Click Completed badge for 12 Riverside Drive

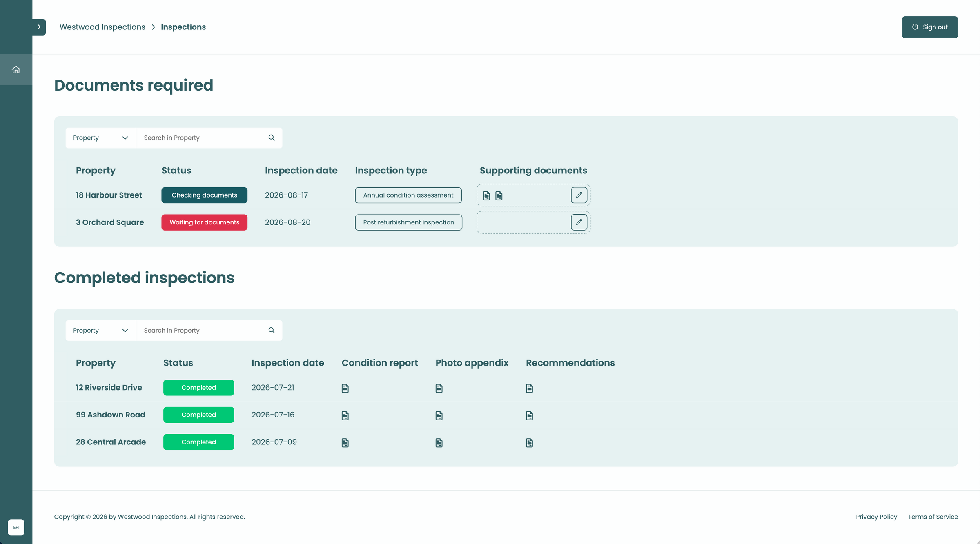(x=198, y=388)
